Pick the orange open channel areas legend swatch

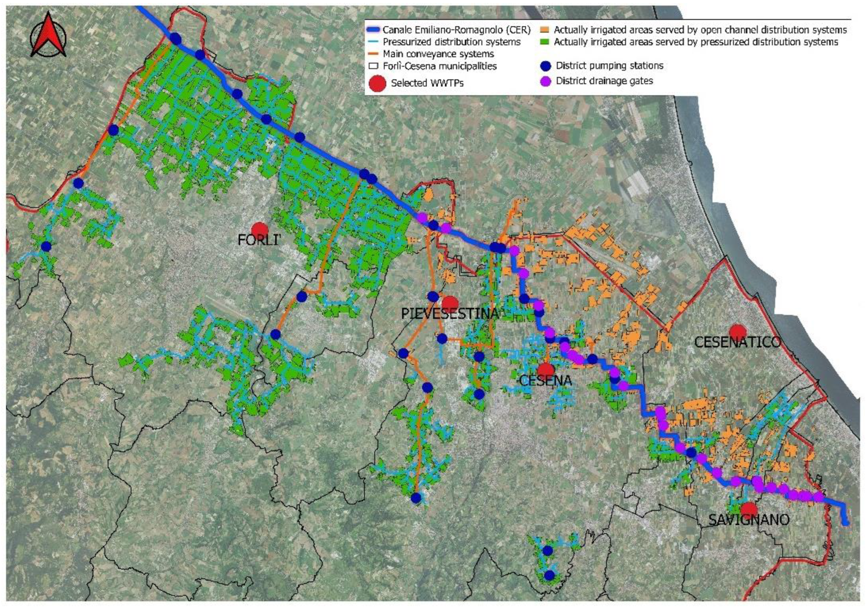545,30
